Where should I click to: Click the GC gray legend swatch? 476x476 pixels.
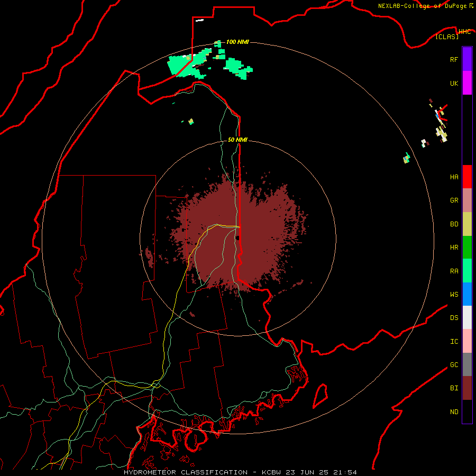(467, 364)
